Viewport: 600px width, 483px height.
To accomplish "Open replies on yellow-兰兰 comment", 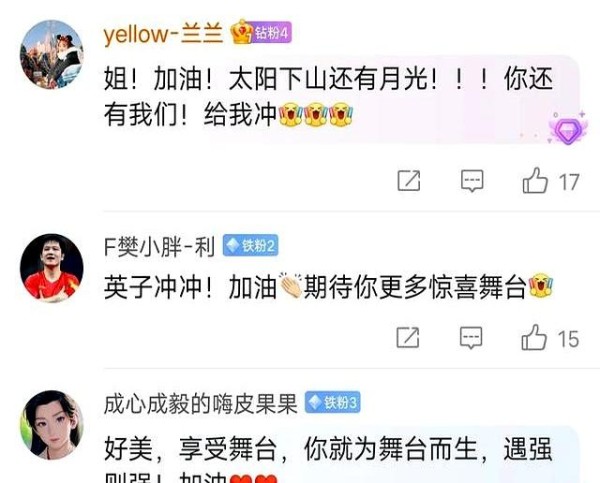I will point(472,181).
